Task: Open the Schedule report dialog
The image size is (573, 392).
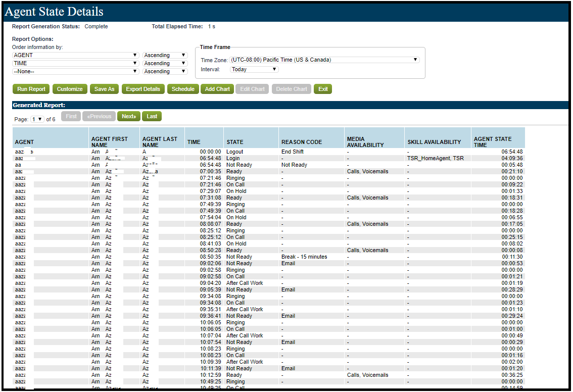Action: [183, 89]
